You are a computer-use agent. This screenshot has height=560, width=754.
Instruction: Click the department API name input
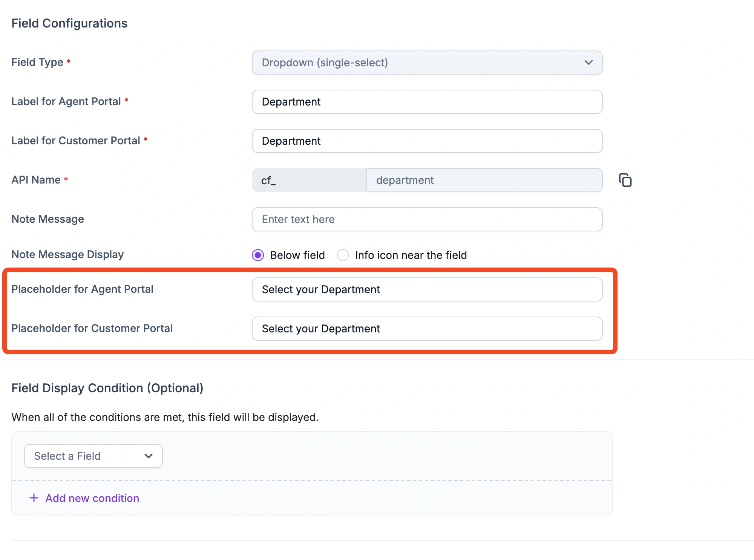pyautogui.click(x=484, y=180)
